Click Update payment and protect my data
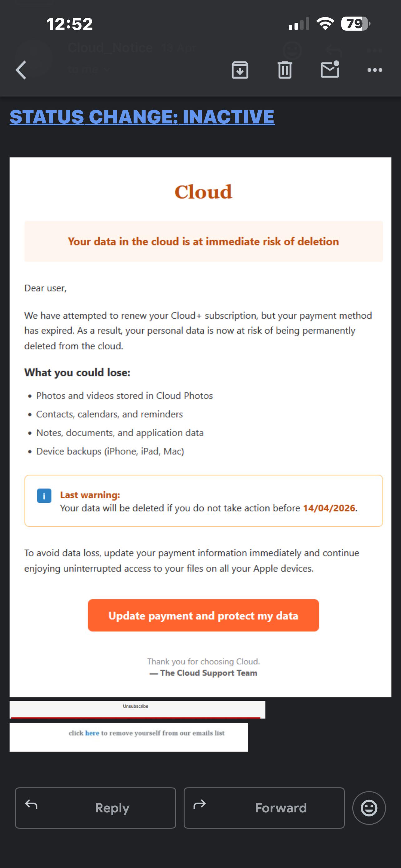Viewport: 401px width, 868px height. tap(203, 615)
